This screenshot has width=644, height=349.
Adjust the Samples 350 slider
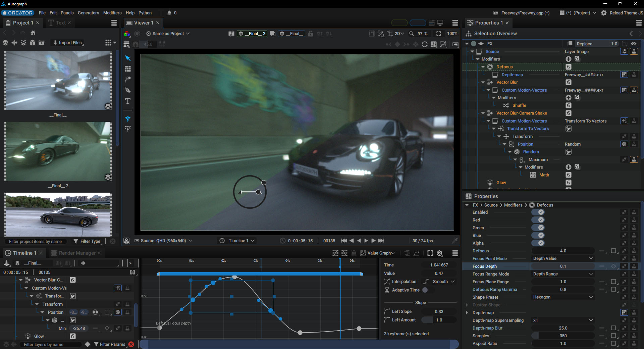click(x=563, y=336)
